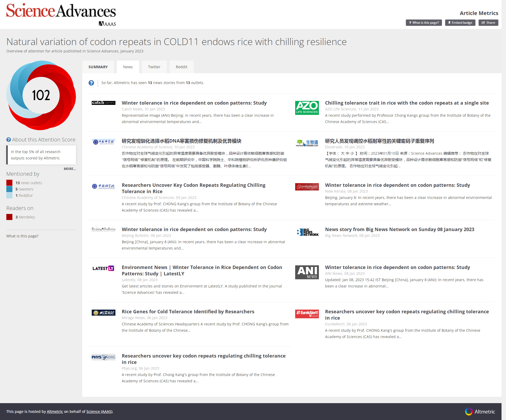This screenshot has height=420, width=506.
Task: Open New Kerala winter tolerance story
Action: click(397, 185)
